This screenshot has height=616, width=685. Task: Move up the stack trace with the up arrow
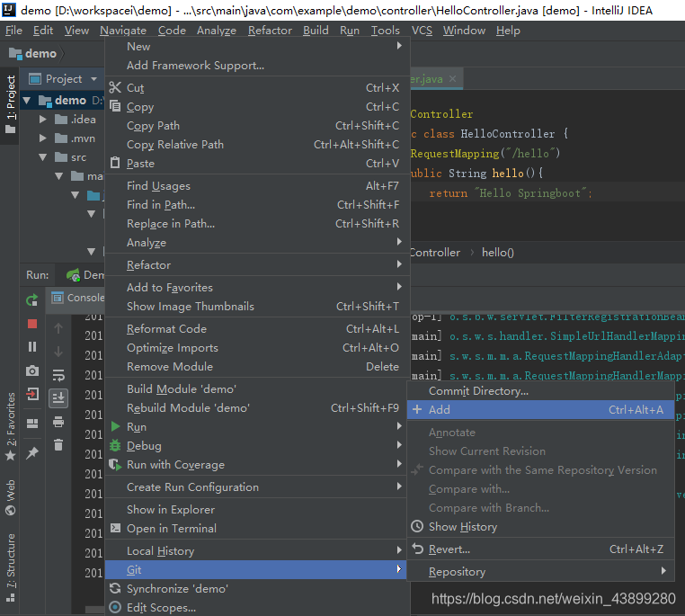(x=58, y=328)
